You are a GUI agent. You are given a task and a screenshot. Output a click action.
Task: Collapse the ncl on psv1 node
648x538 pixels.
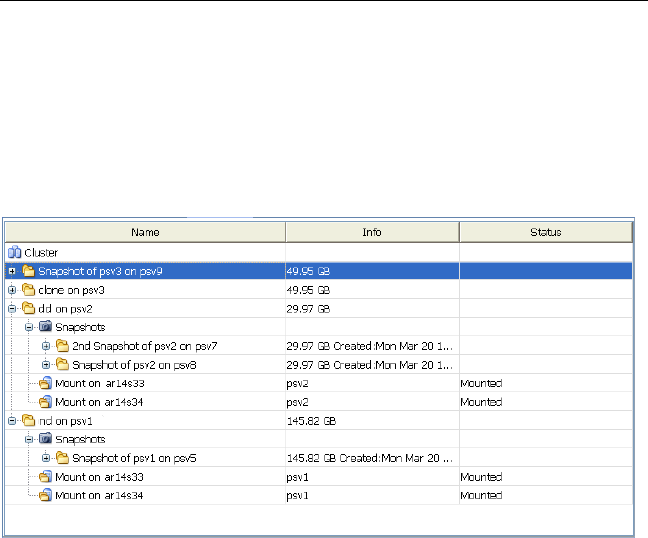pos(12,420)
